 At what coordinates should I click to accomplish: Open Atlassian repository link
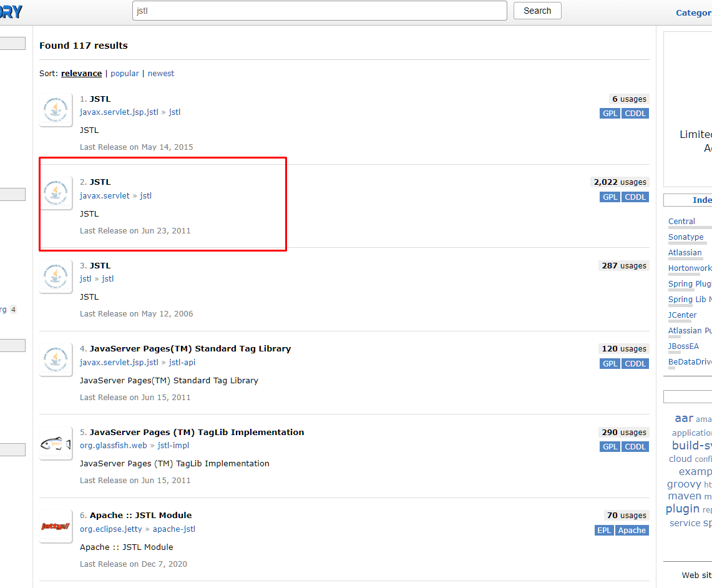tap(685, 252)
